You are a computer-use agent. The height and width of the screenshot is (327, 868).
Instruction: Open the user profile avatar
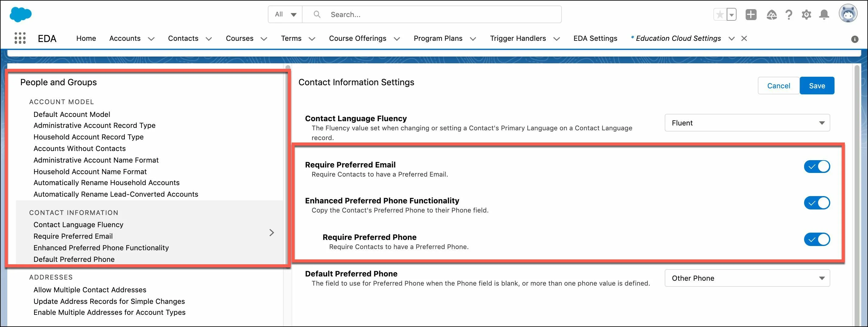click(848, 13)
